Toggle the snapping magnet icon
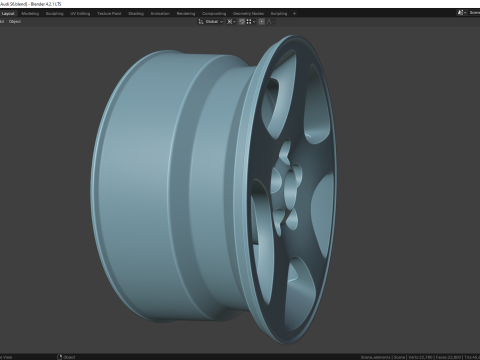Image resolution: width=480 pixels, height=360 pixels. tap(242, 22)
